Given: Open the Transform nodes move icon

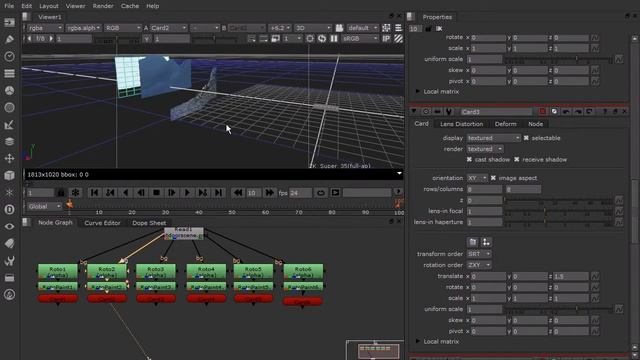Looking at the screenshot, I should pos(9,158).
